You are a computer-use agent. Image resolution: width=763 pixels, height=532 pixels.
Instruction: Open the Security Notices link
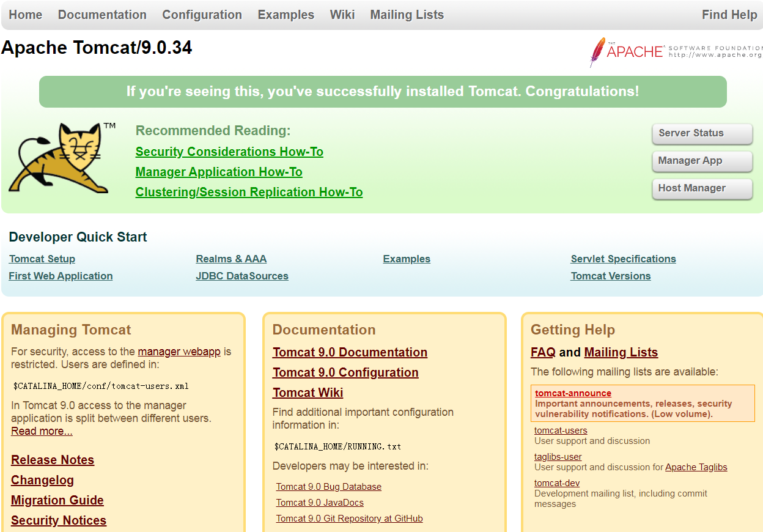coord(59,520)
